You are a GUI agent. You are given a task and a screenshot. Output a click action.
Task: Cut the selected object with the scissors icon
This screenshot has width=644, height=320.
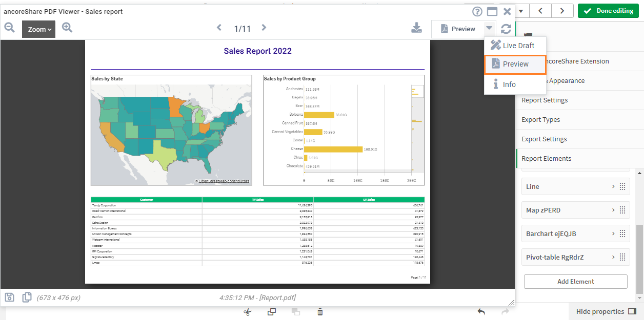[x=248, y=312]
